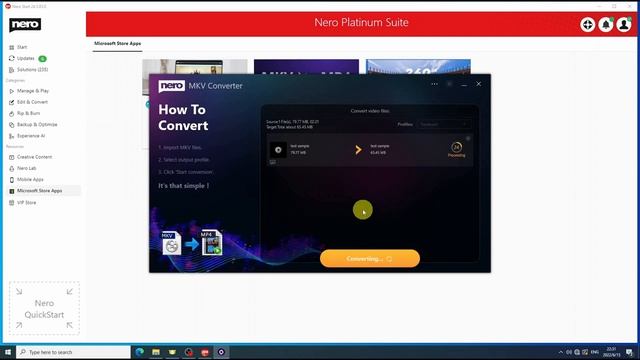This screenshot has width=640, height=360.
Task: Click the 360 app thumbnail
Action: click(x=418, y=67)
